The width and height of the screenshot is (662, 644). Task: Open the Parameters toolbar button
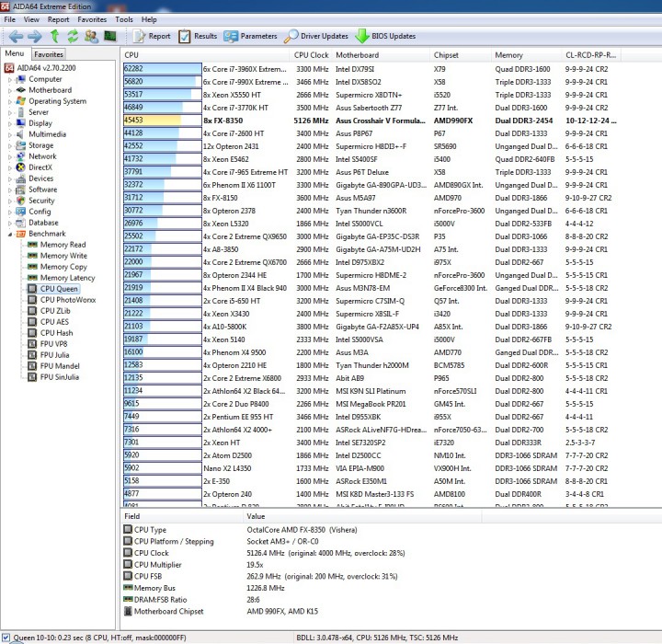(250, 37)
